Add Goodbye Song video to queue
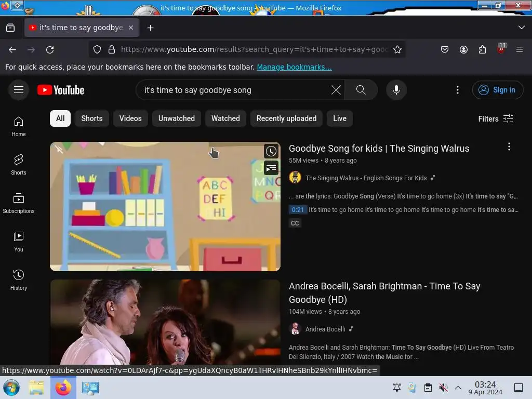This screenshot has width=532, height=399. point(271,168)
